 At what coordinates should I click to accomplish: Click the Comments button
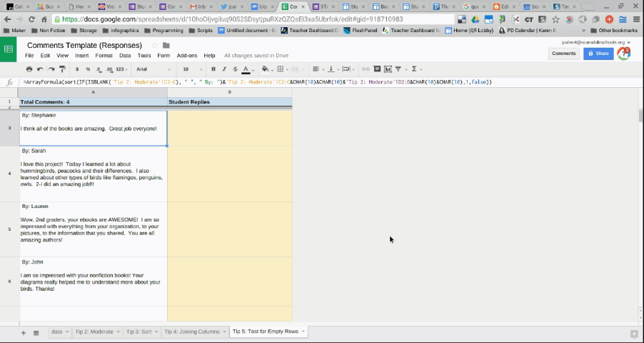click(x=563, y=54)
